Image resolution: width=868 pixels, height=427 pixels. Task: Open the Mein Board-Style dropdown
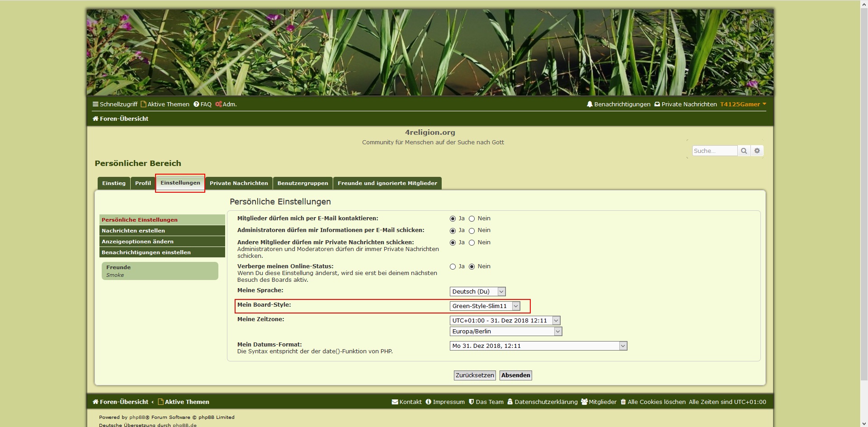[x=485, y=306]
